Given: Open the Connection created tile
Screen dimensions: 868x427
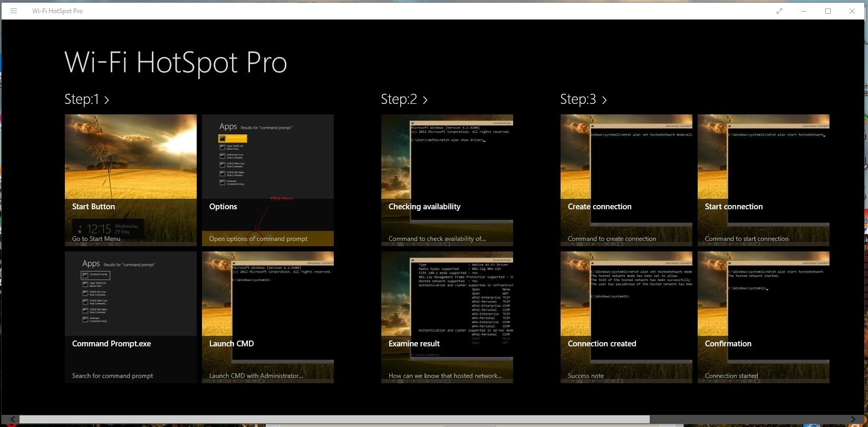Looking at the screenshot, I should tap(626, 317).
